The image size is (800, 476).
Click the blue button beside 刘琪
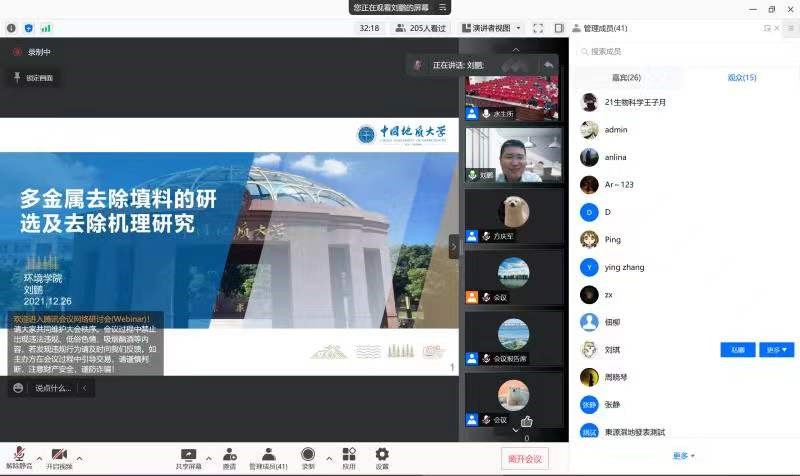(x=738, y=350)
